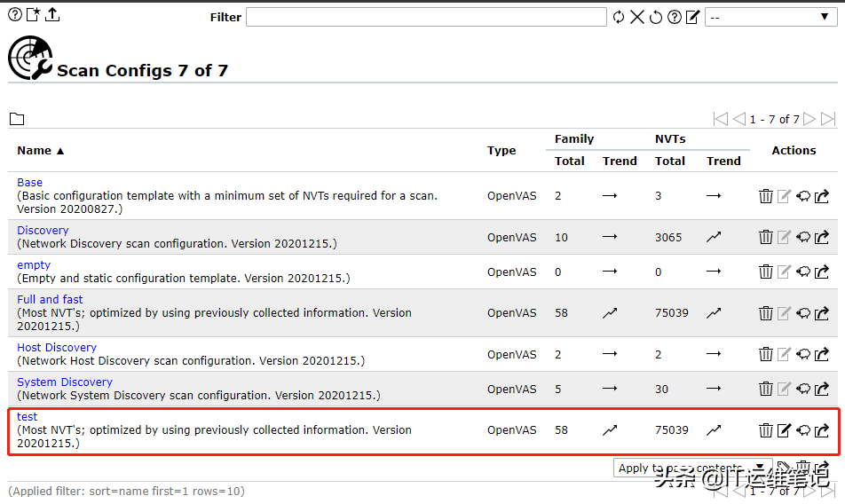Export the System Discovery config
Viewport: 845px width, 504px height.
822,389
